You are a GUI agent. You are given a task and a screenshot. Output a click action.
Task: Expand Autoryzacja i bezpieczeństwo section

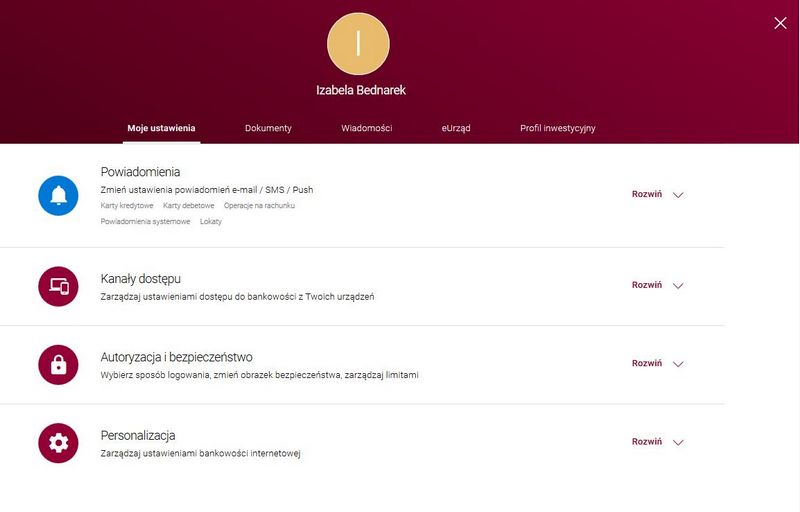point(657,364)
